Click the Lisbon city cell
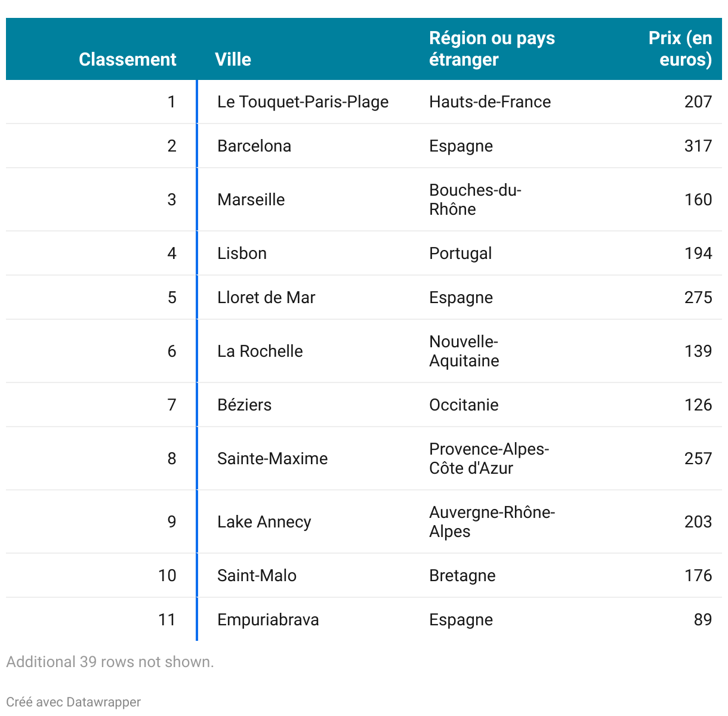 click(242, 254)
